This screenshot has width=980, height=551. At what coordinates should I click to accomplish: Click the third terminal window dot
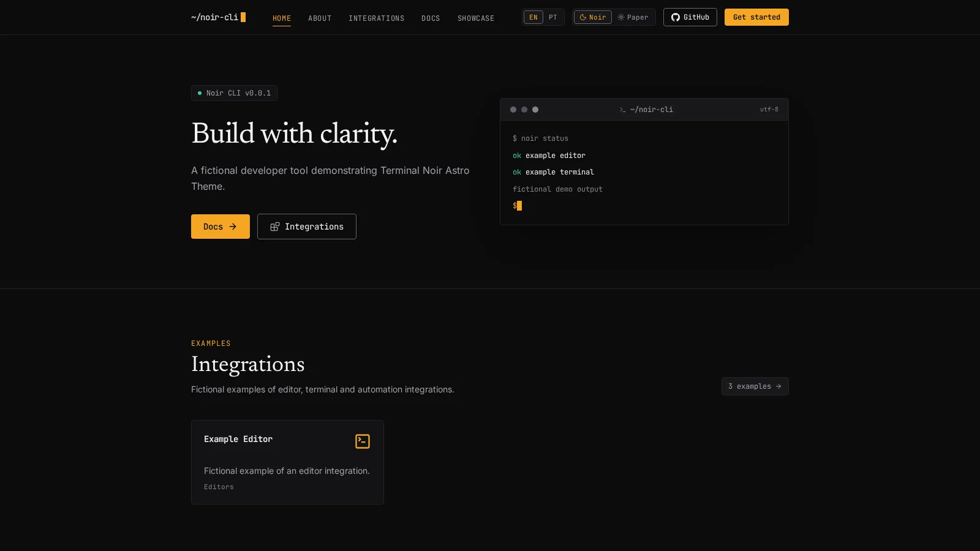535,110
